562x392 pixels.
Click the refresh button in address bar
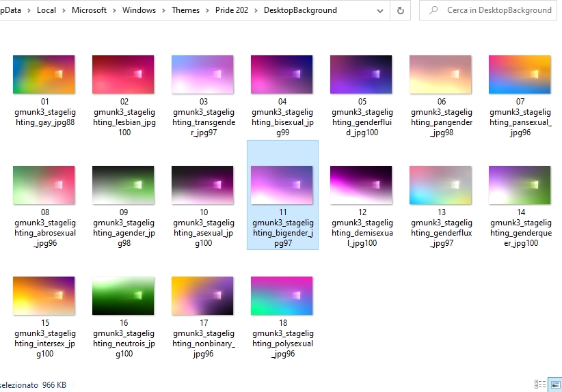click(401, 10)
